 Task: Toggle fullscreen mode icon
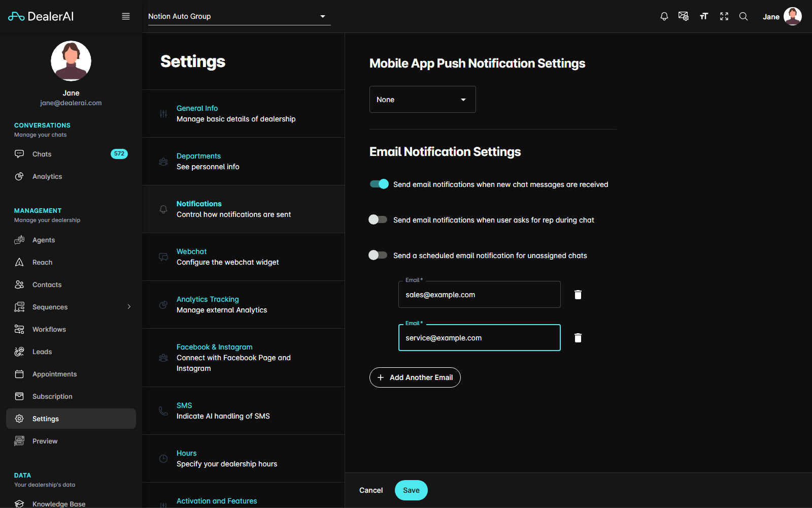724,16
